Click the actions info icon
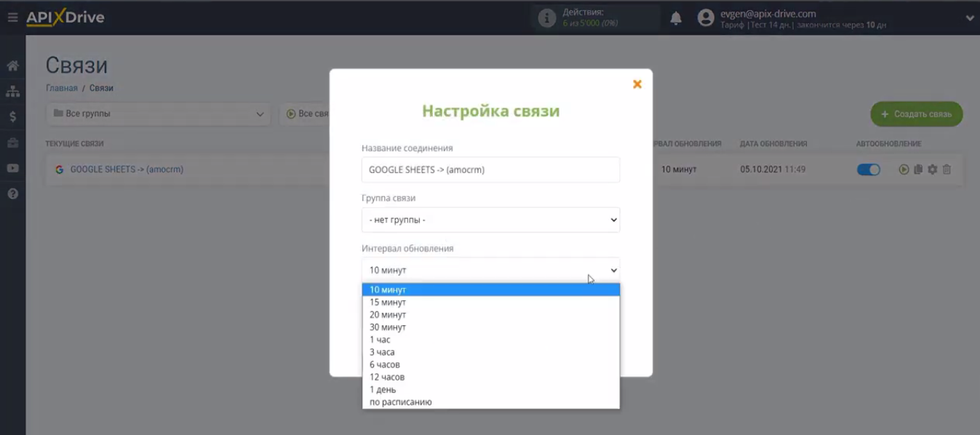Screen dimensions: 980x435 pyautogui.click(x=547, y=18)
